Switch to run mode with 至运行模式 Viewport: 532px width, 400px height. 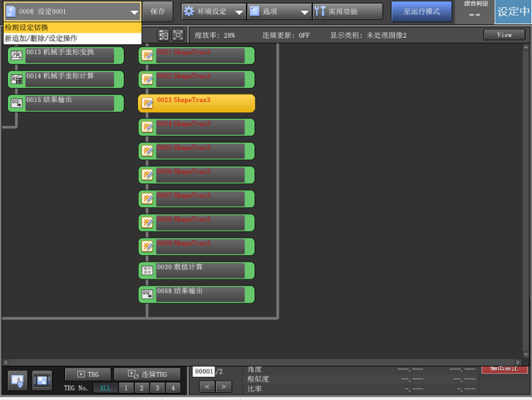tap(421, 11)
